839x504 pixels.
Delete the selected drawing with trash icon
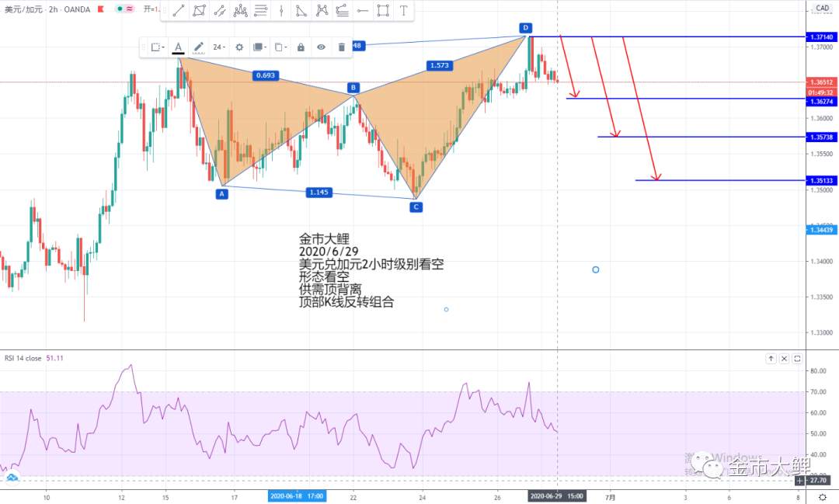click(x=341, y=47)
